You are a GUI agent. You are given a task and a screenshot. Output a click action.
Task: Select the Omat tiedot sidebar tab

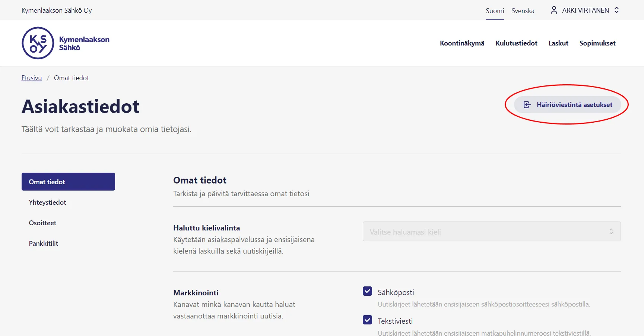coord(68,182)
